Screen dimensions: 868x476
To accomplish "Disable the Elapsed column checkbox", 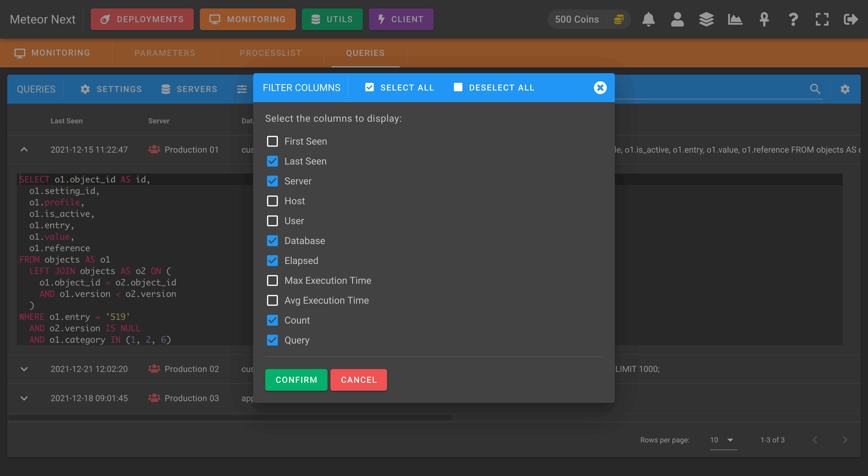I will click(x=272, y=260).
